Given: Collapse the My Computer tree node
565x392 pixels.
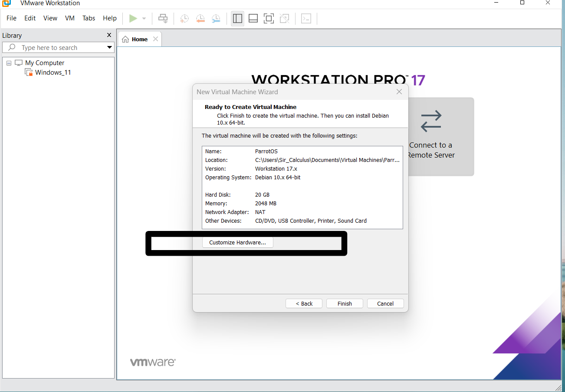Looking at the screenshot, I should pyautogui.click(x=9, y=63).
